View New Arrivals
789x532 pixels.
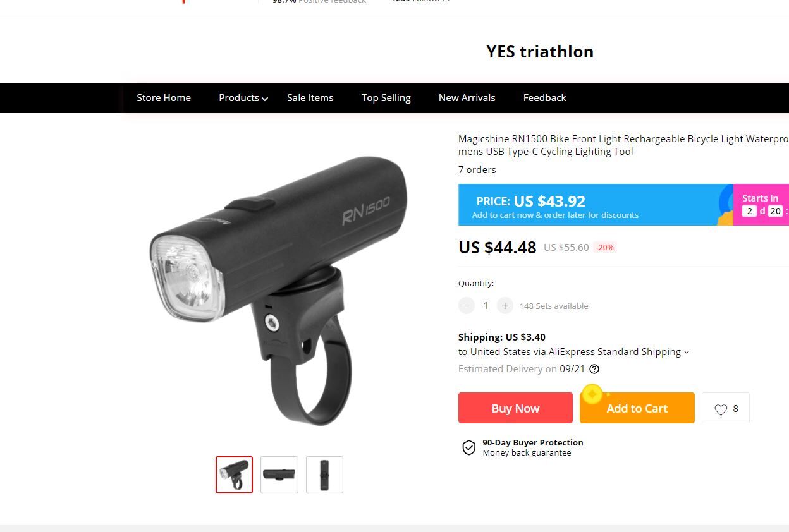pyautogui.click(x=467, y=98)
